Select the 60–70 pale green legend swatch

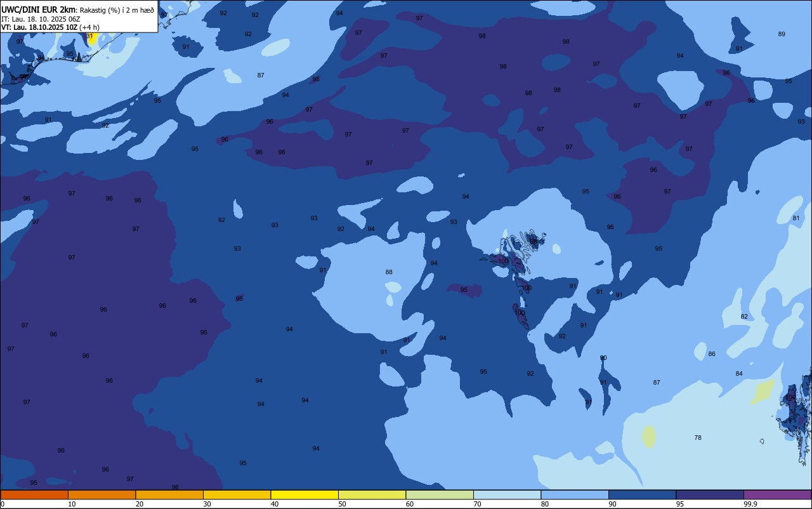[x=440, y=494]
